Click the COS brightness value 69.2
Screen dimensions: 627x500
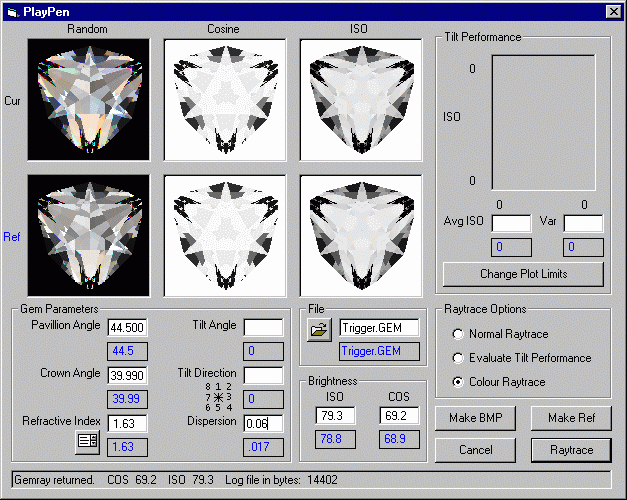coord(399,415)
